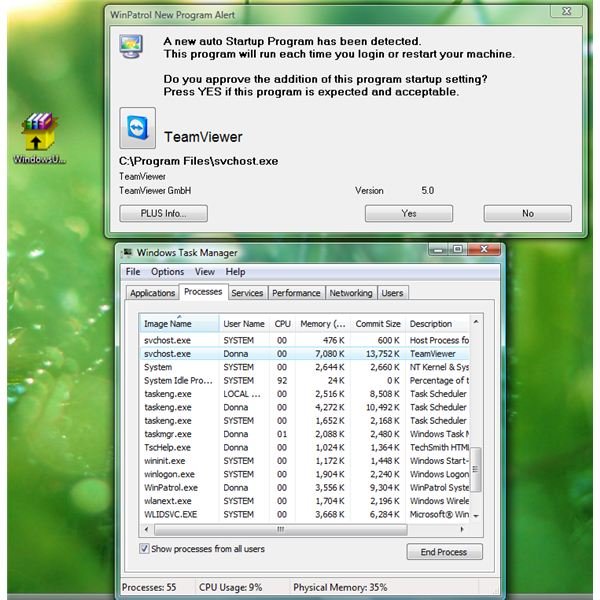Click the vertical scrollbar thumb in process list
600x600 pixels.
pyautogui.click(x=476, y=469)
